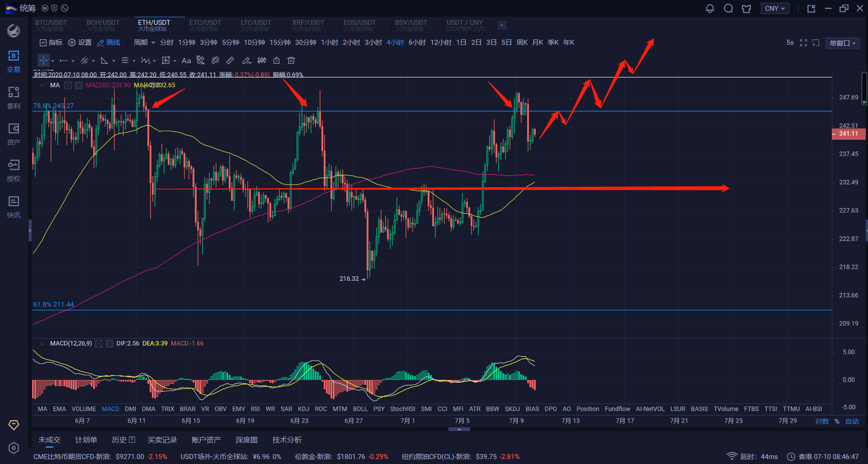Toggle 指标 indicators panel
The height and width of the screenshot is (464, 868).
click(x=51, y=43)
